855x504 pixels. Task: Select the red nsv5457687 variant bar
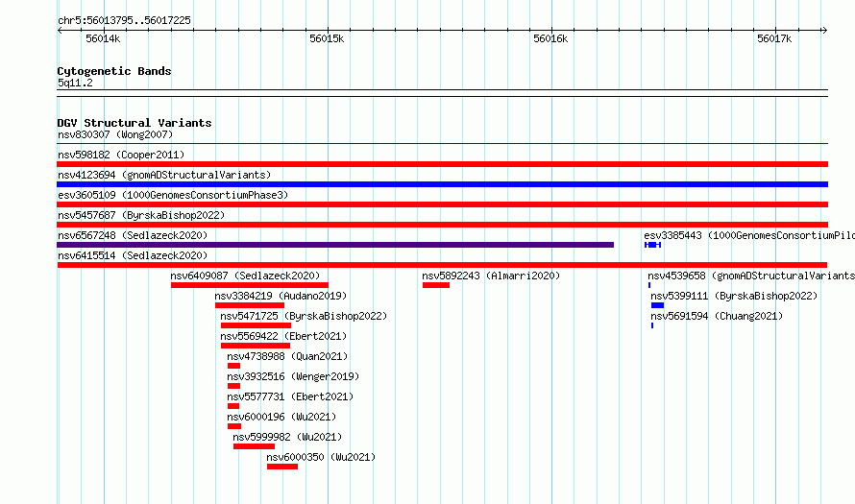[442, 225]
